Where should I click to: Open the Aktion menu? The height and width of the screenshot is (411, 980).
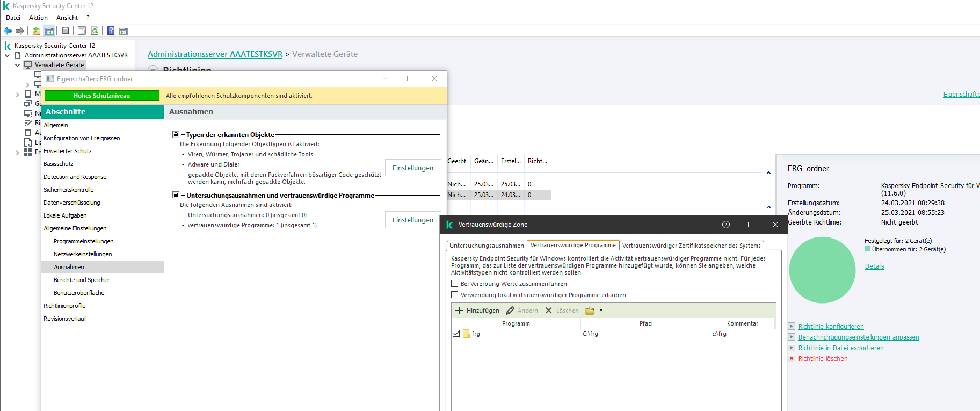tap(38, 18)
